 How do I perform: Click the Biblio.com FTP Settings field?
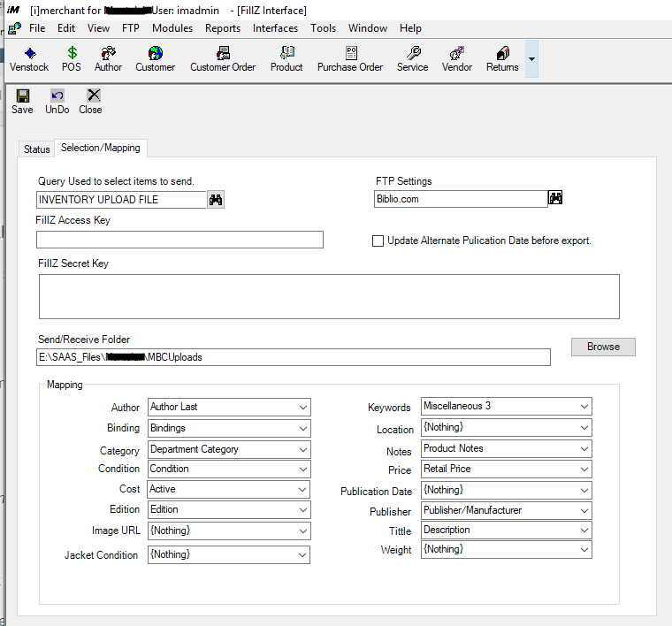click(x=461, y=199)
